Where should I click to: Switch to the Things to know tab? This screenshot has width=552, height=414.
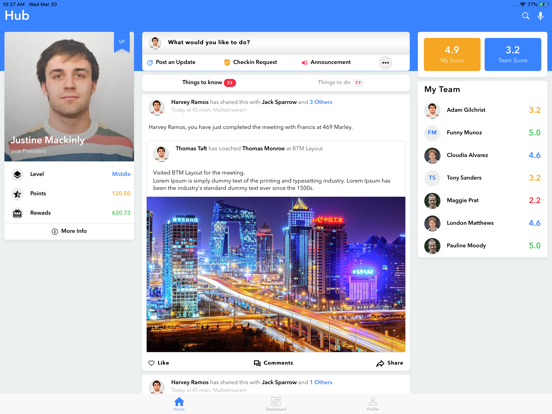coord(209,83)
